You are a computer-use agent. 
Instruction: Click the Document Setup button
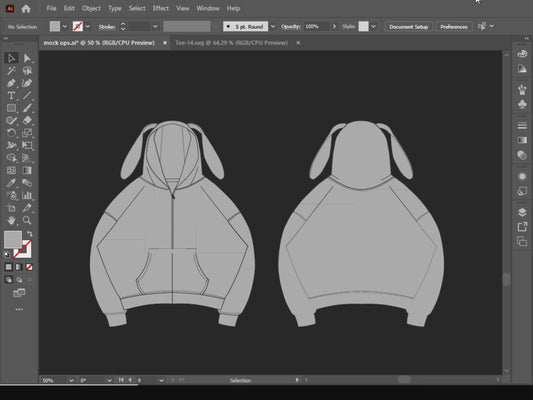click(409, 27)
